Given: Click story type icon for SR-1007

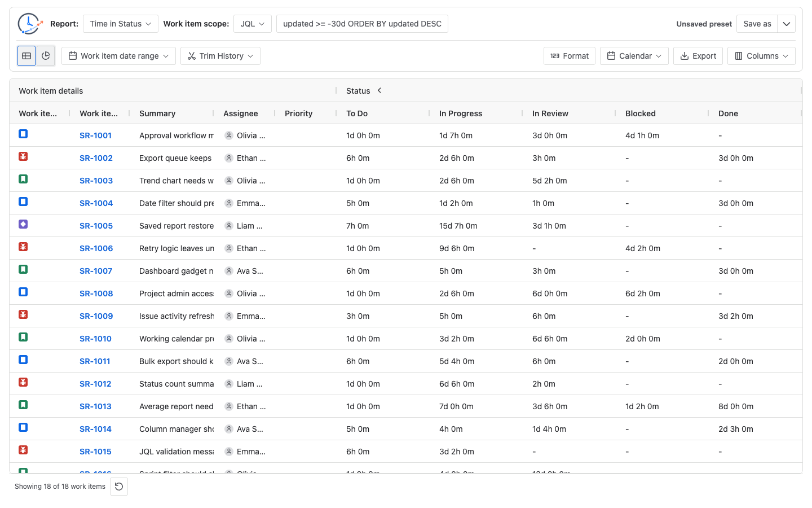Looking at the screenshot, I should (23, 269).
